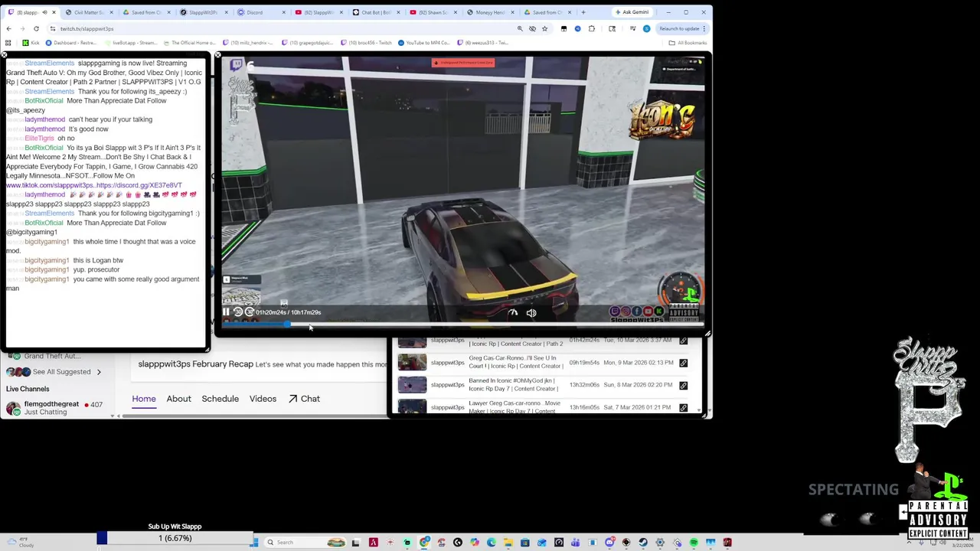The height and width of the screenshot is (551, 980).
Task: Bookmark this page with the star
Action: [544, 28]
